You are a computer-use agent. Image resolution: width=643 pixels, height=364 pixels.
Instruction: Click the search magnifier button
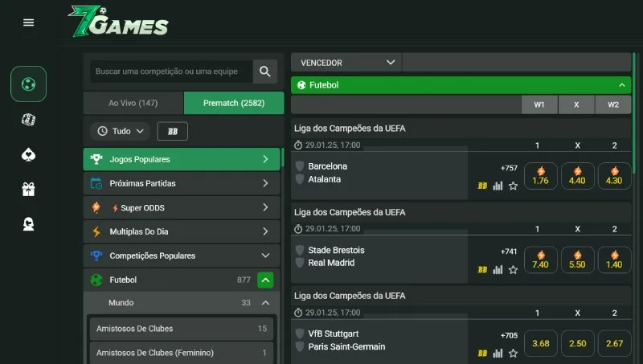[x=265, y=72]
